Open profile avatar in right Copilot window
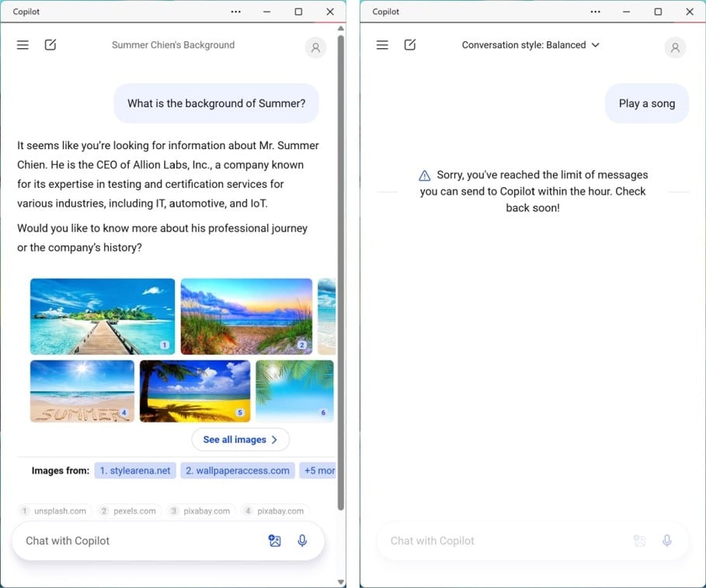The height and width of the screenshot is (588, 706). point(675,47)
